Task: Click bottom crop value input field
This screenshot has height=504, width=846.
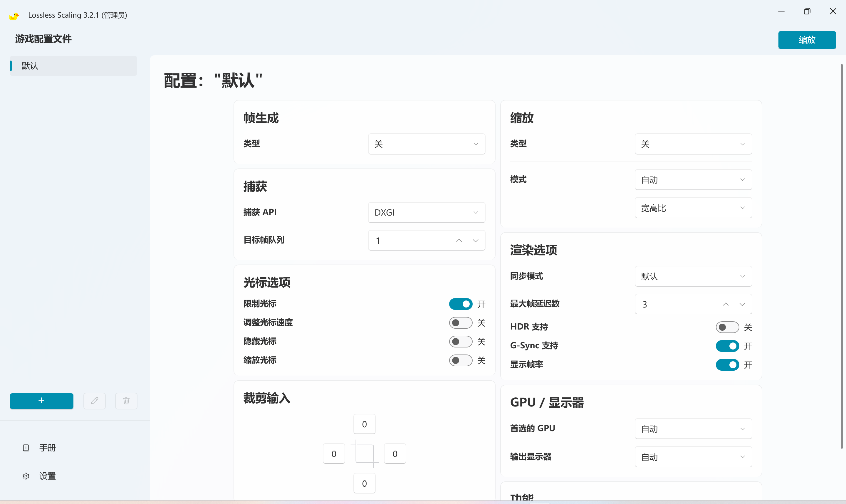Action: [365, 483]
